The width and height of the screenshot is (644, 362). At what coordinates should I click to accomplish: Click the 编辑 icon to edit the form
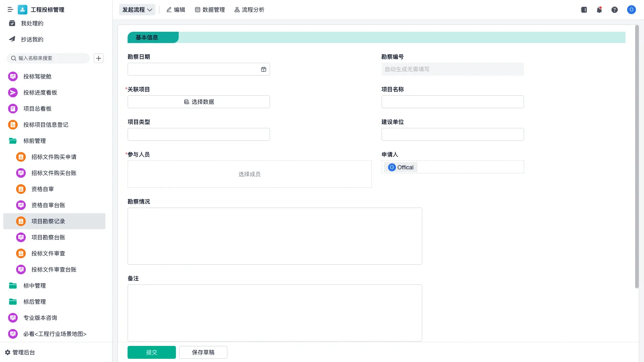tap(176, 10)
